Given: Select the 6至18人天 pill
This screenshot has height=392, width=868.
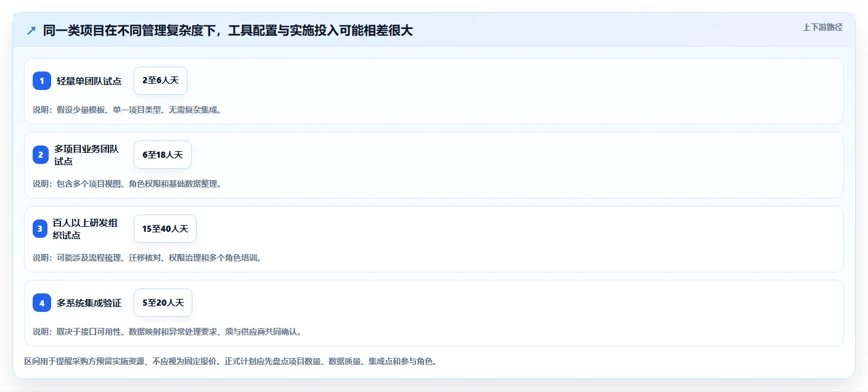Looking at the screenshot, I should [163, 155].
